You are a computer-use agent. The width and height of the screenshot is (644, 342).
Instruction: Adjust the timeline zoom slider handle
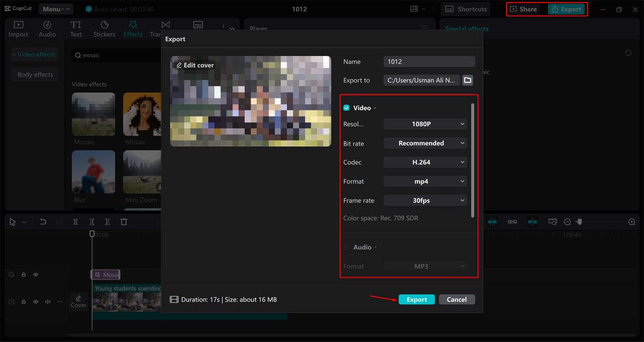click(579, 222)
